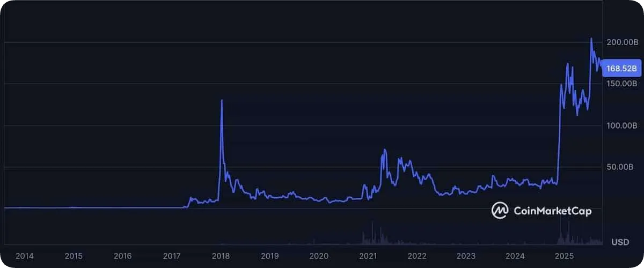Screen dimensions: 644x268
Task: Click the 2018 year label
Action: 221,256
